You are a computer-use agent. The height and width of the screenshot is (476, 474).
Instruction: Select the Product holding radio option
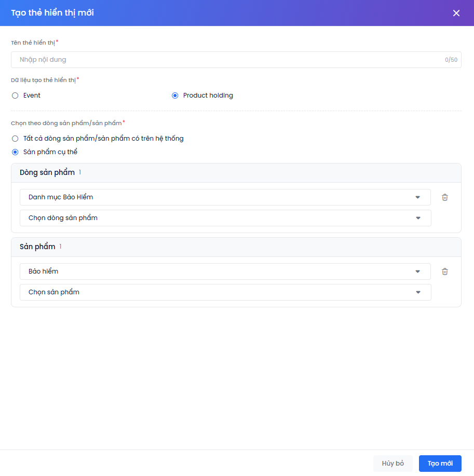175,96
